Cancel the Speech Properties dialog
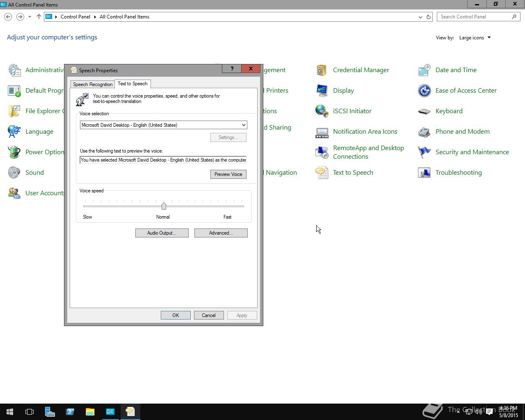 tap(208, 315)
